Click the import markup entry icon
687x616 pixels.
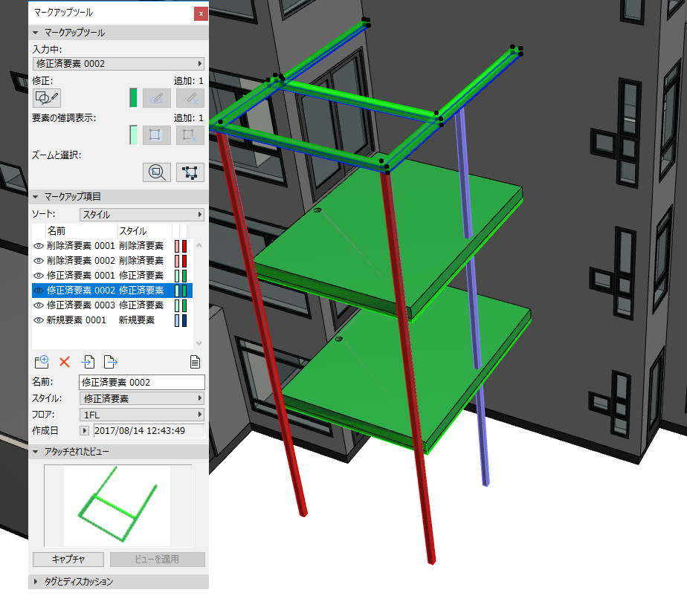click(88, 362)
